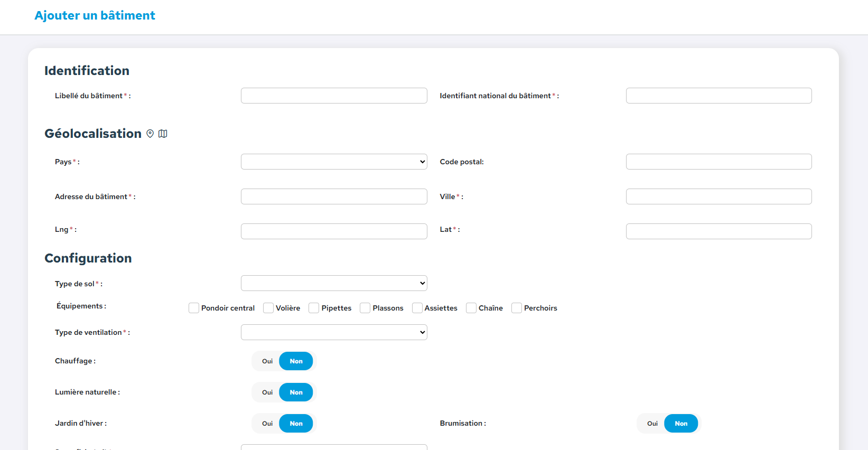Open the Pays dropdown
Viewport: 868px width, 450px height.
[334, 162]
